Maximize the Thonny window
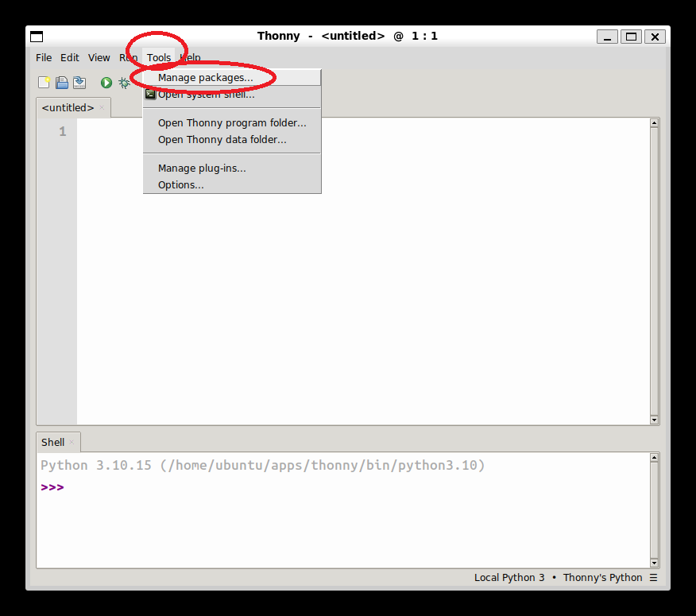The width and height of the screenshot is (696, 616). tap(631, 37)
